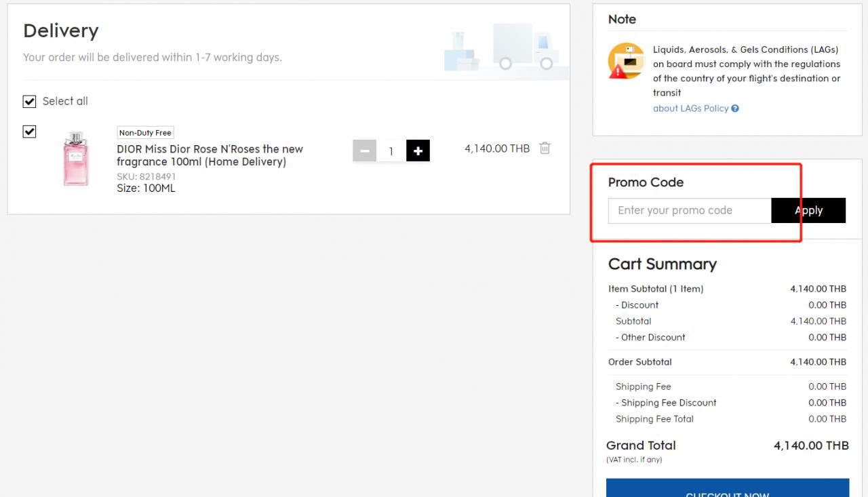
Task: Click the question mark help icon
Action: 735,108
